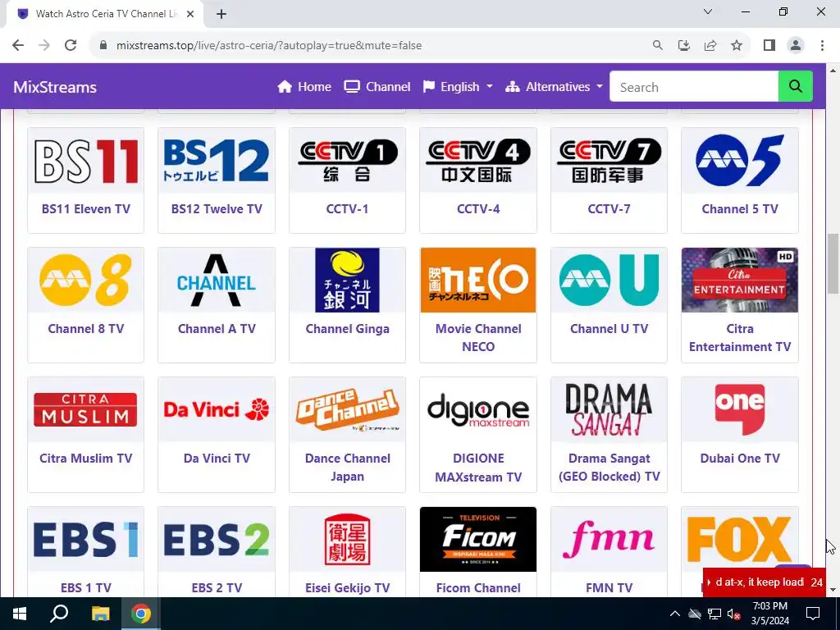
Task: Click the Dance Channel Japan logo
Action: click(347, 410)
